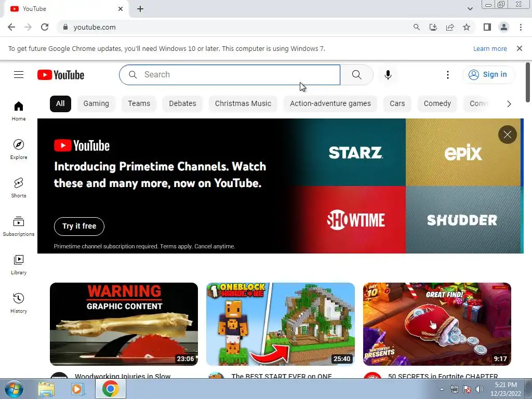Click the volume speaker tray icon

(x=479, y=389)
